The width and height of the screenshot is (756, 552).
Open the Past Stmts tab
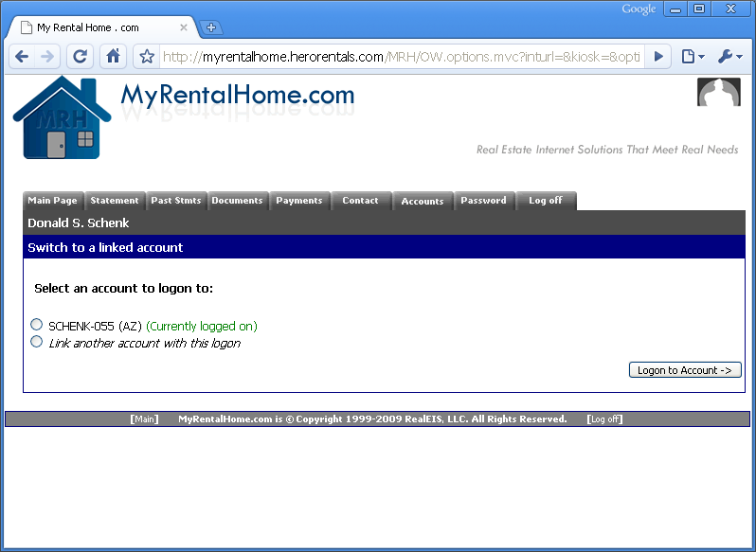coord(176,201)
